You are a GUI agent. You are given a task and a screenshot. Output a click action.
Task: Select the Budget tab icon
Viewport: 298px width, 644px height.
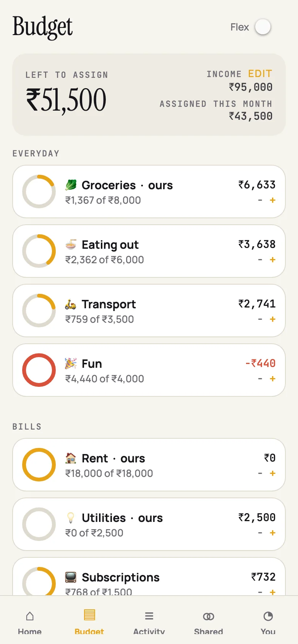click(89, 615)
